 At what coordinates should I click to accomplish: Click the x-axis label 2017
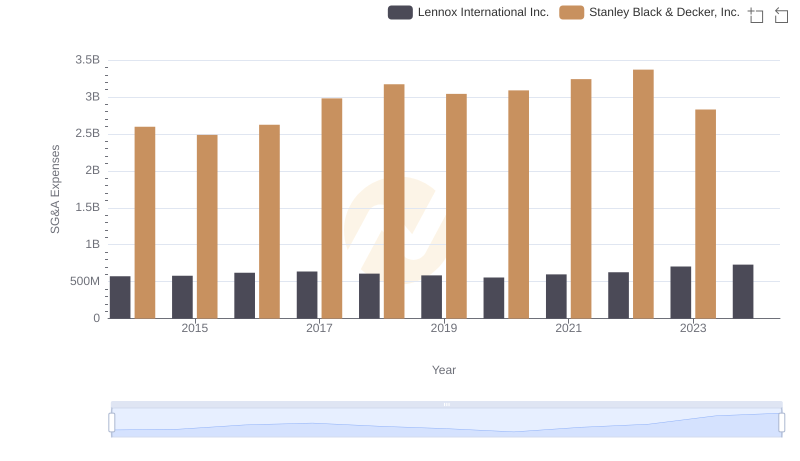click(x=319, y=328)
